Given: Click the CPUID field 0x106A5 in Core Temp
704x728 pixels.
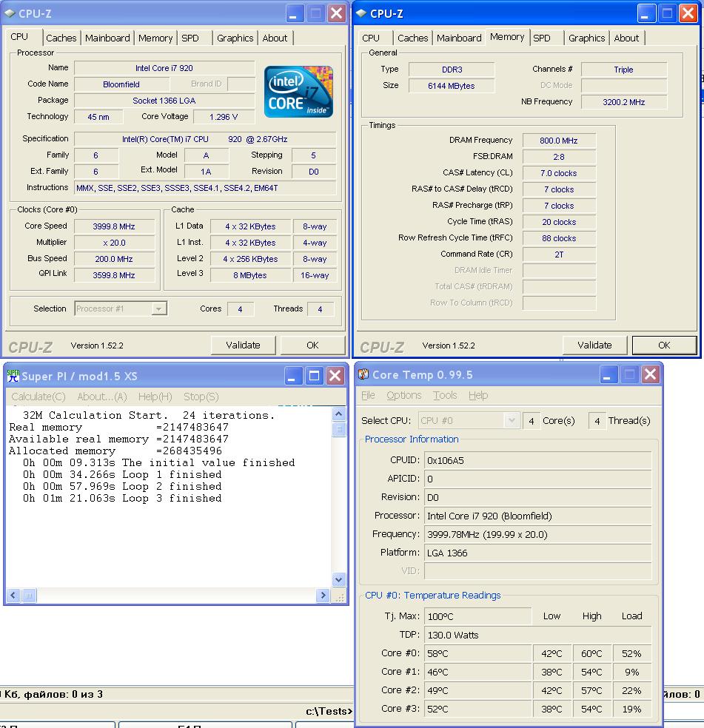Looking at the screenshot, I should (537, 460).
